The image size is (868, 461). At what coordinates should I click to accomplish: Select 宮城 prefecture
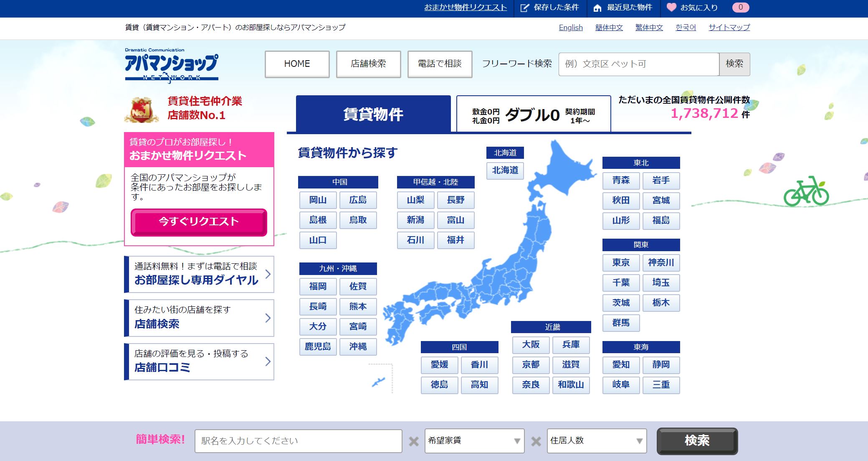pyautogui.click(x=661, y=201)
